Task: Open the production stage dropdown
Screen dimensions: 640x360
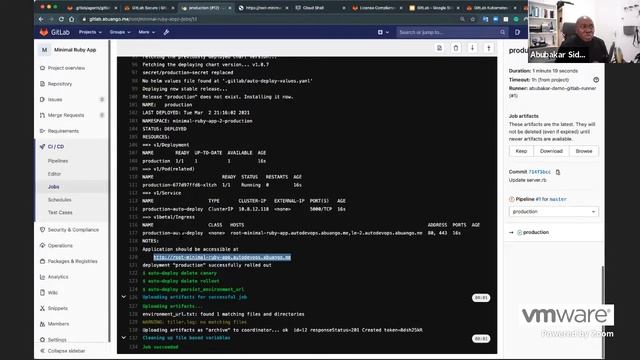Action: pyautogui.click(x=554, y=212)
